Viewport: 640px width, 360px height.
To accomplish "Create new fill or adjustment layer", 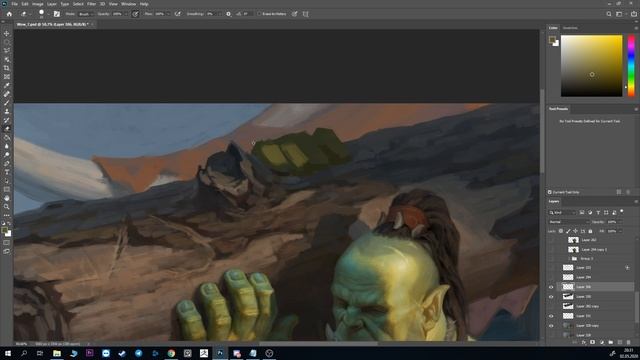I will point(602,342).
